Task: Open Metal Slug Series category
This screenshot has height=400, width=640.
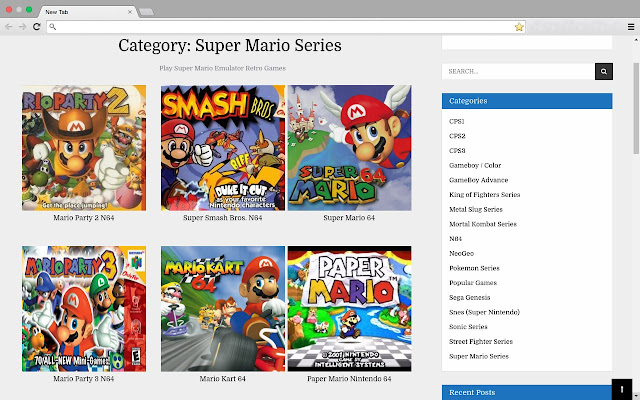Action: [x=476, y=209]
